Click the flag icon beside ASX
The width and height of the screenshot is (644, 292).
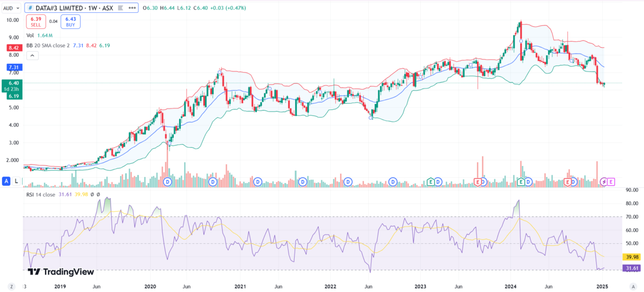click(120, 8)
